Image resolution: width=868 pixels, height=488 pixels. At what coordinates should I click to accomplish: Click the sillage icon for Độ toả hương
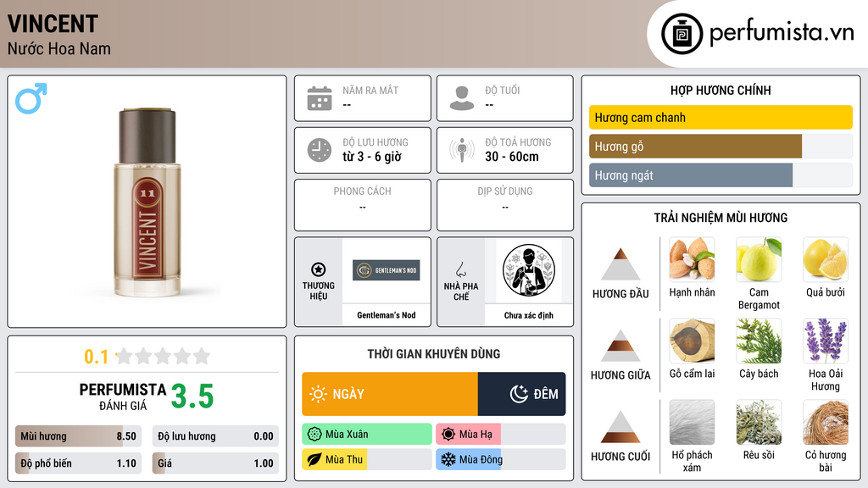pos(462,150)
